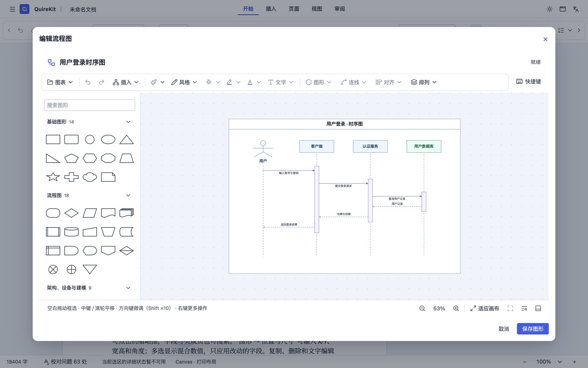588x368 pixels.
Task: Choose the triangle shape in basic shapes
Action: [x=126, y=139]
